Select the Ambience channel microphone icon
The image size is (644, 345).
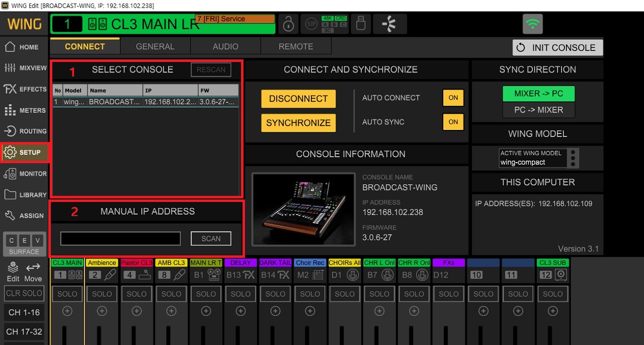(x=109, y=275)
